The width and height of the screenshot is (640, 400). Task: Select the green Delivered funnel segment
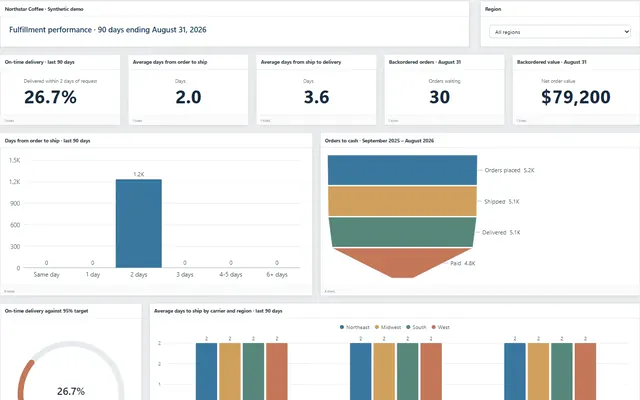pyautogui.click(x=402, y=232)
